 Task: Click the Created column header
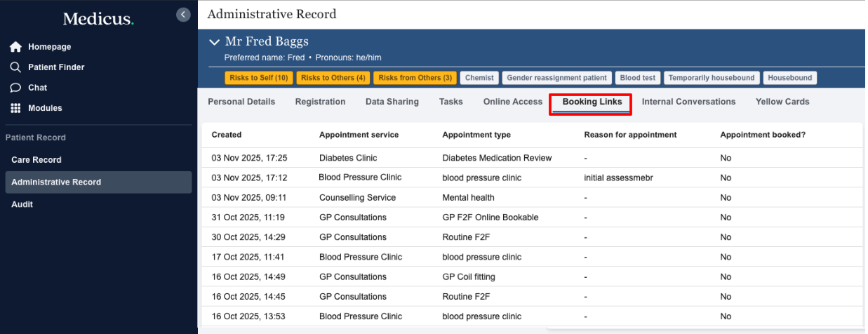(227, 135)
